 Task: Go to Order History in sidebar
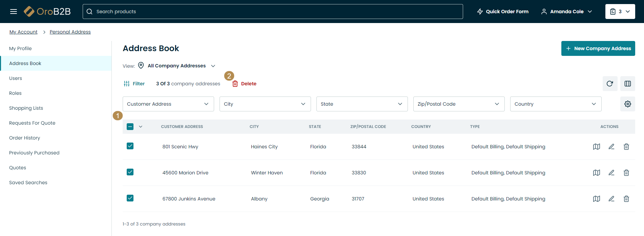tap(24, 138)
